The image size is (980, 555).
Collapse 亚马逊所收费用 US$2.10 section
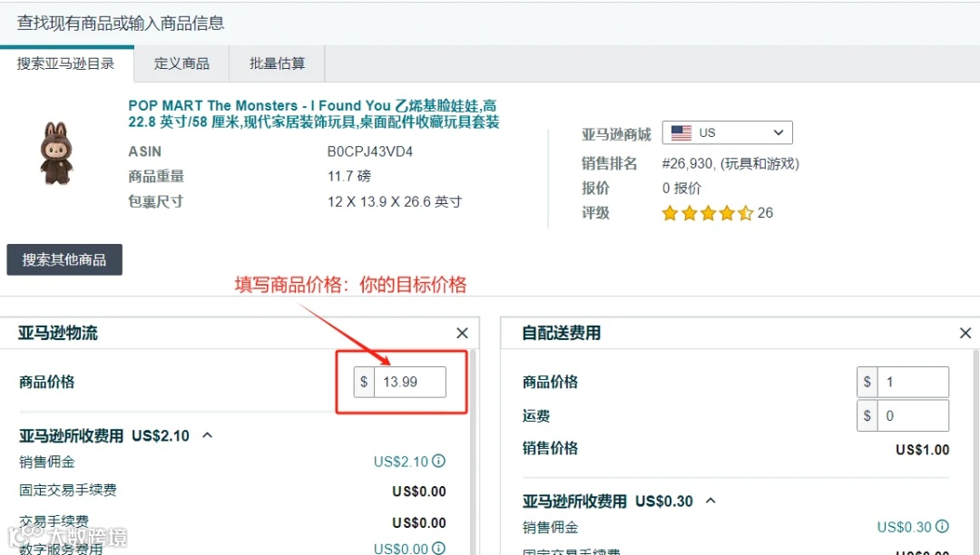[208, 435]
